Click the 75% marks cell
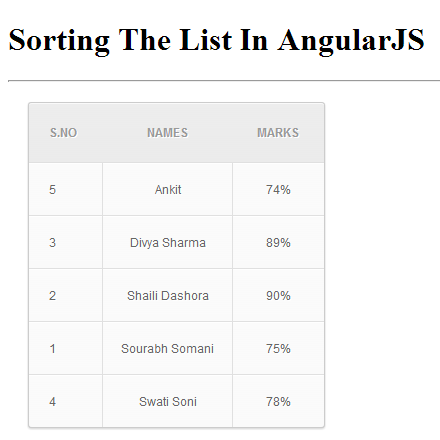The width and height of the screenshot is (440, 440). click(278, 348)
